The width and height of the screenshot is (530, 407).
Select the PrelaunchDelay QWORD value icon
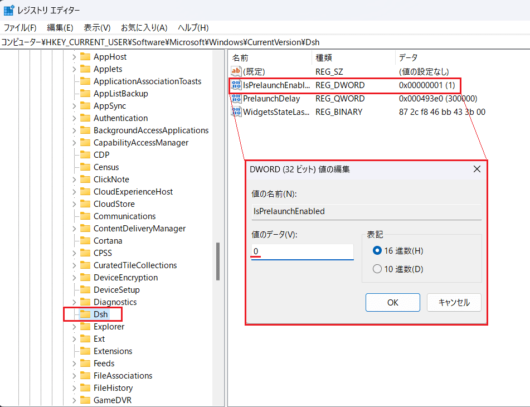[236, 99]
